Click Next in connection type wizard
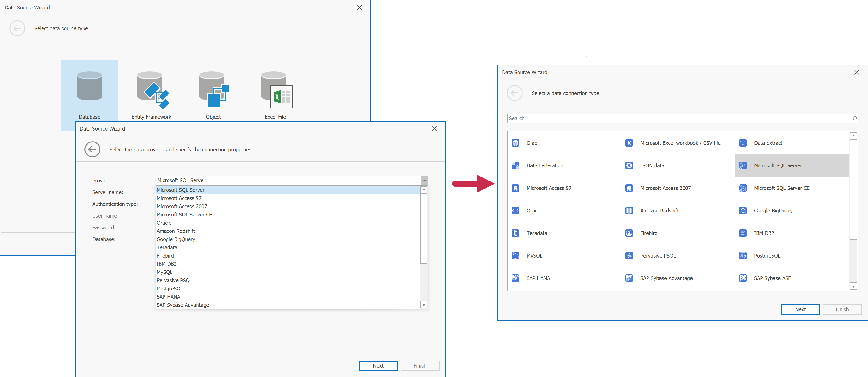The image size is (868, 377). coord(800,309)
